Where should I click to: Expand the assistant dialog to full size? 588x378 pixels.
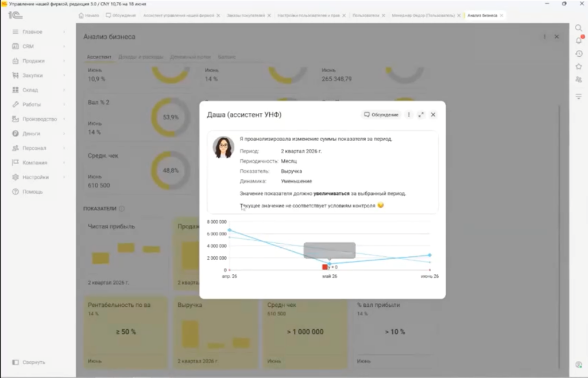[x=421, y=115]
